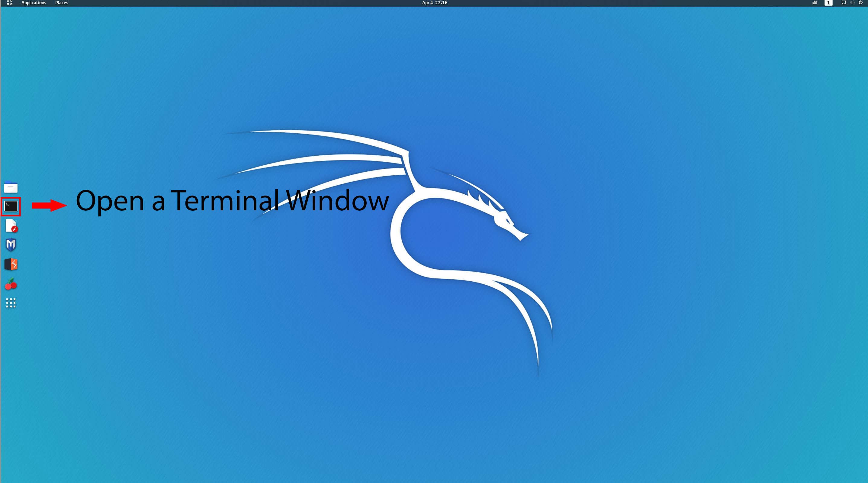
Task: Open the power system menu
Action: 860,3
